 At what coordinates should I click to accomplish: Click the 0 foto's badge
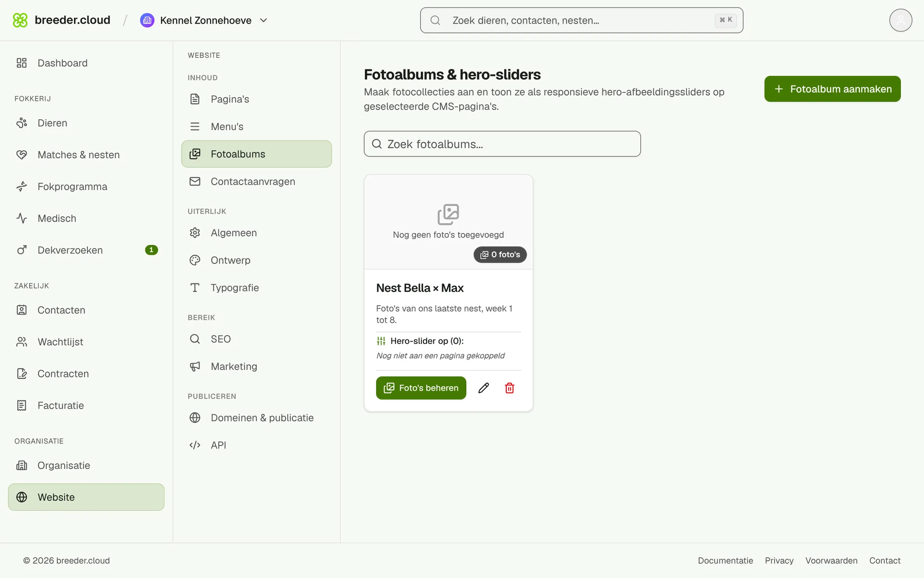coord(500,255)
